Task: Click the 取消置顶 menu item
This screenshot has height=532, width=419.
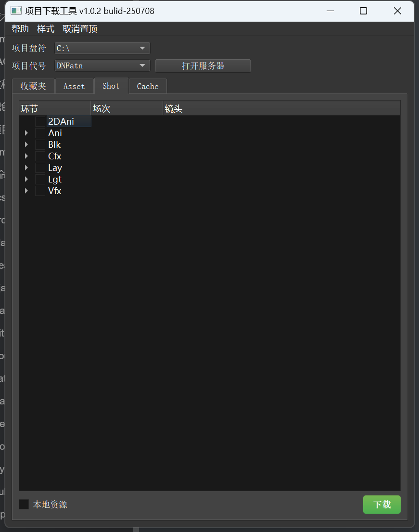Action: point(80,29)
